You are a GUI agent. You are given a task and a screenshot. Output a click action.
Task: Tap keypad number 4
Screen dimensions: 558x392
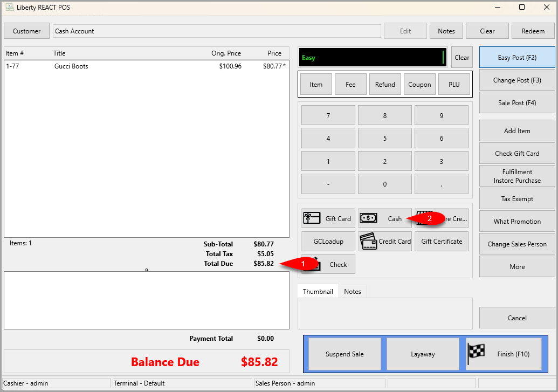[x=328, y=138]
